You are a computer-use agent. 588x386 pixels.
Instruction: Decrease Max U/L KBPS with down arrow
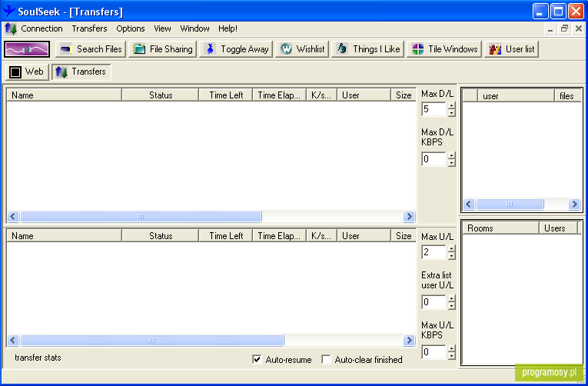[451, 355]
